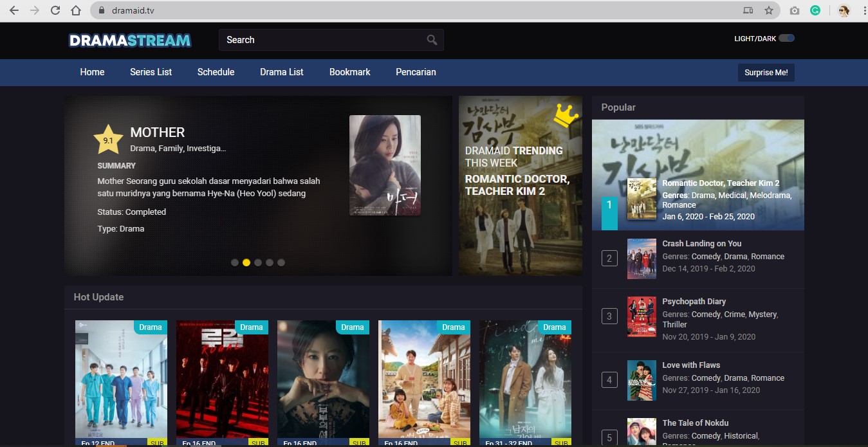Open trending Romantic Doctor banner

click(x=521, y=186)
